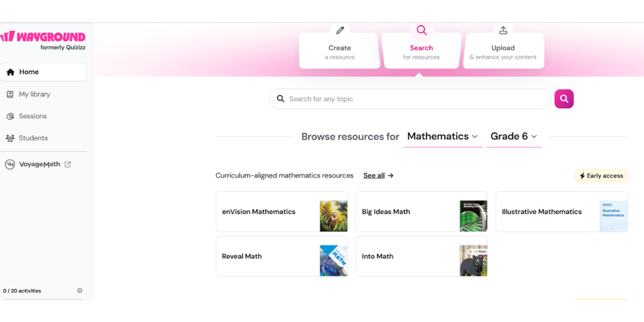Click the Early access button
The width and height of the screenshot is (644, 322).
(601, 175)
